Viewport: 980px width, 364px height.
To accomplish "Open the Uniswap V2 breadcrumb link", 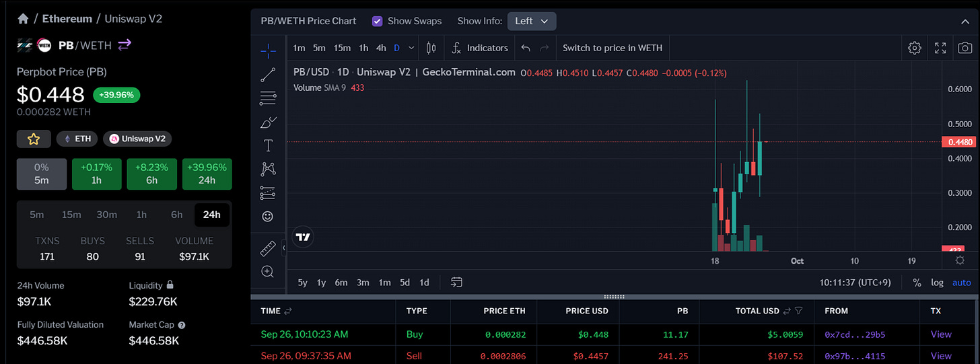I will coord(133,19).
